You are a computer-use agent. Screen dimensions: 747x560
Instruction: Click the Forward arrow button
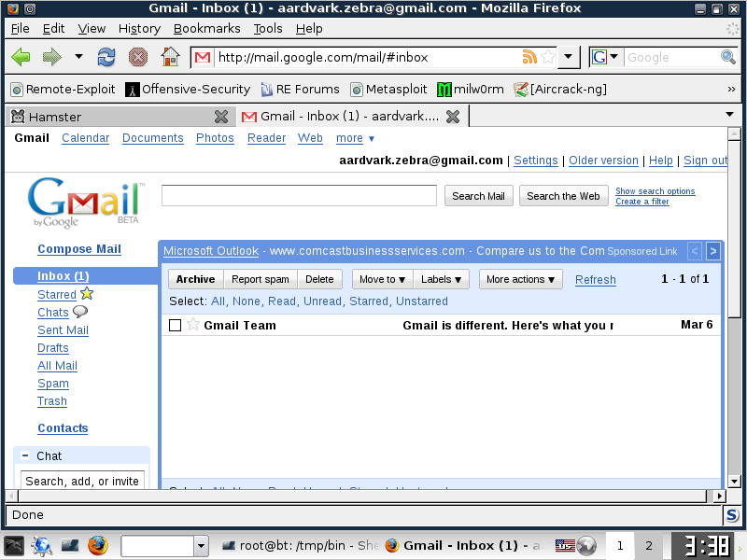(52, 57)
